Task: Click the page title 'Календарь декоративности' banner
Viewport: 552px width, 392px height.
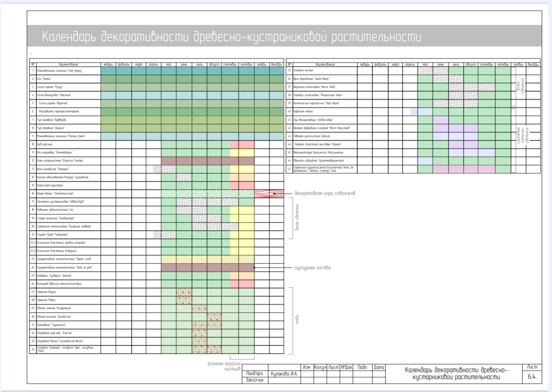Action: [232, 37]
